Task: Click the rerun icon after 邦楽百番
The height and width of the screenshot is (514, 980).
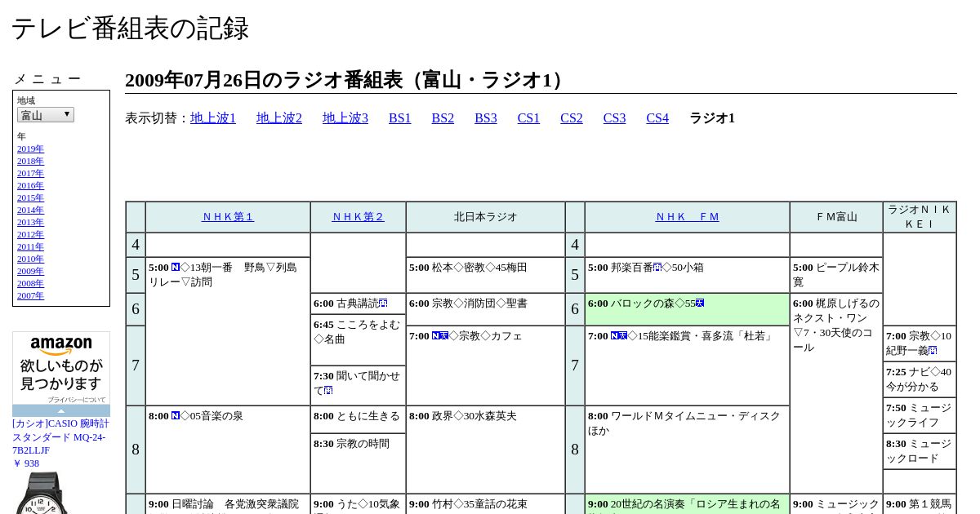Action: (x=657, y=268)
